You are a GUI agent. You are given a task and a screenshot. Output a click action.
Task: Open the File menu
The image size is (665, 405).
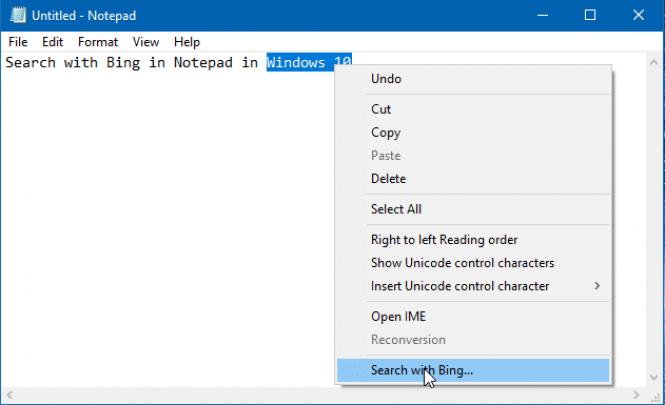[x=18, y=42]
